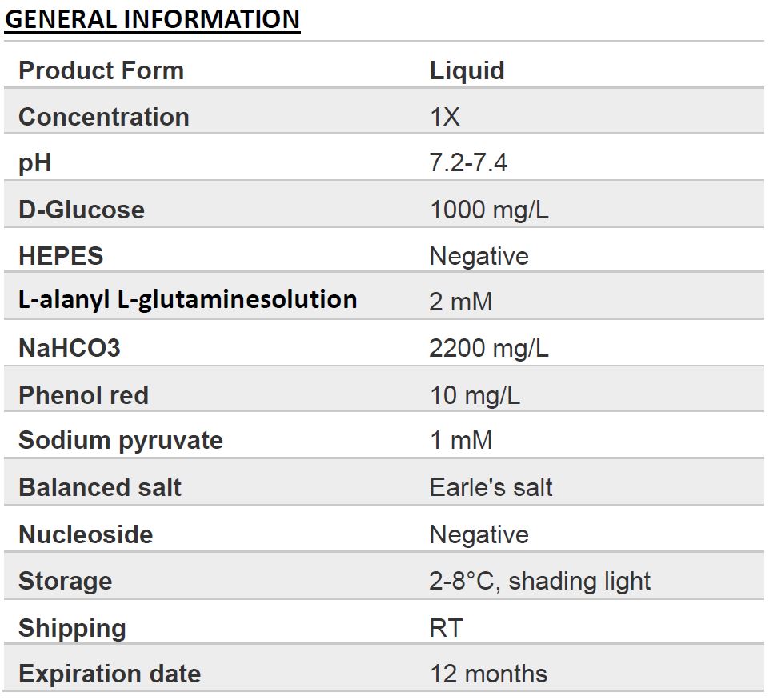The height and width of the screenshot is (700, 769).
Task: Click the D-Glucose label
Action: coord(82,210)
